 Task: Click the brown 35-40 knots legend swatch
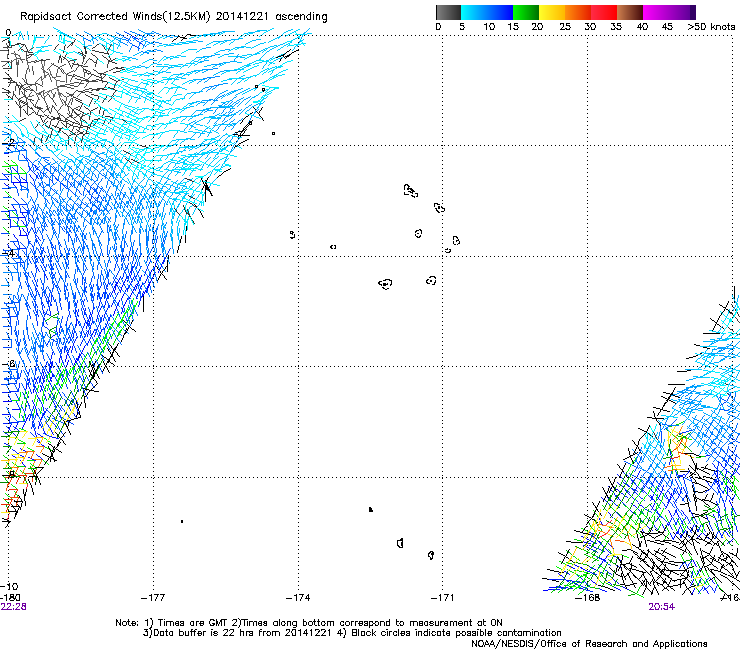coord(630,12)
